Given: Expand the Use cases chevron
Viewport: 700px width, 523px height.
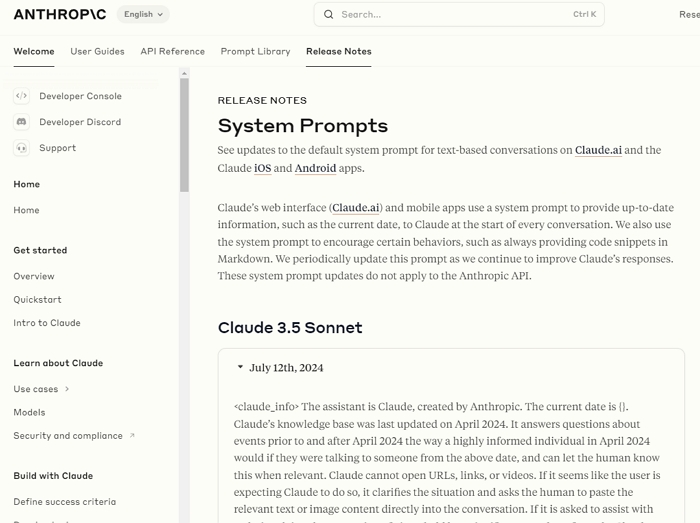Looking at the screenshot, I should click(x=67, y=389).
